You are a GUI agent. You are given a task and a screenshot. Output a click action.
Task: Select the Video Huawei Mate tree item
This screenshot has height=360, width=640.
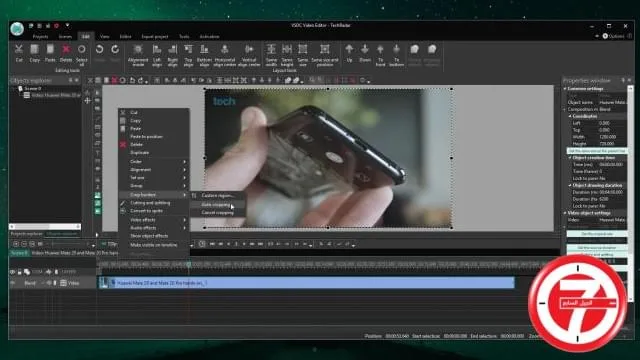point(52,96)
